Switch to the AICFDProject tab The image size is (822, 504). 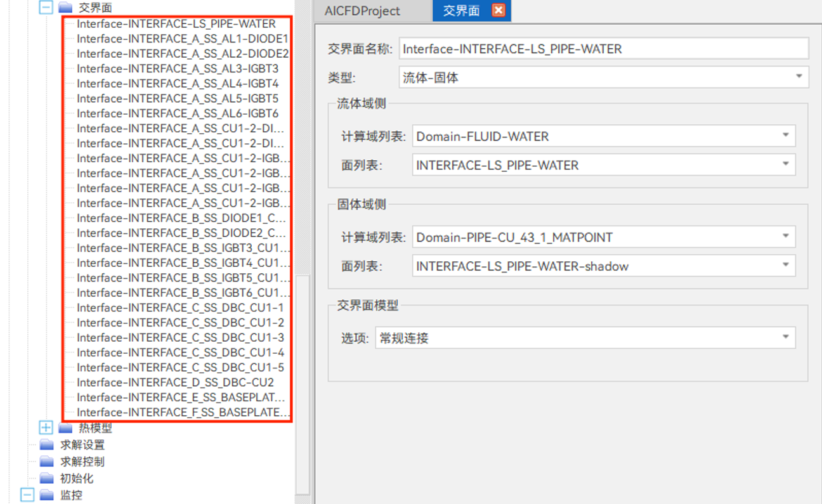362,11
